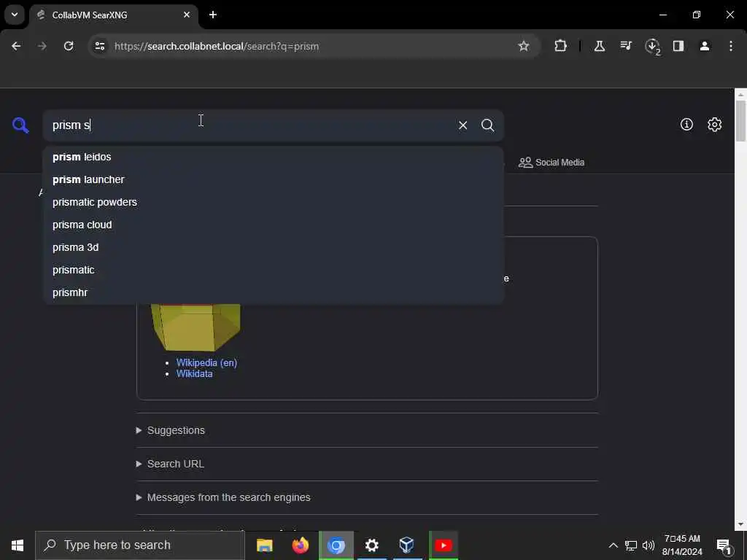Open network status tray icon

click(x=631, y=545)
